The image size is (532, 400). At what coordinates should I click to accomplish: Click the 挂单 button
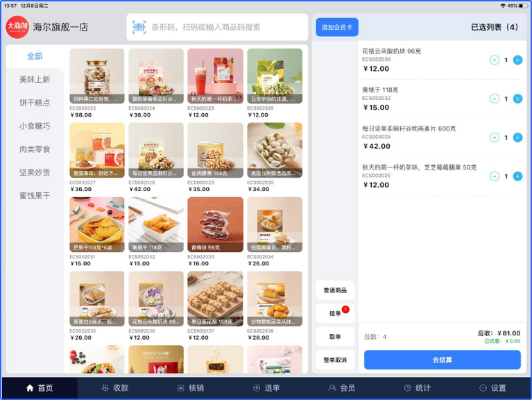tap(335, 313)
